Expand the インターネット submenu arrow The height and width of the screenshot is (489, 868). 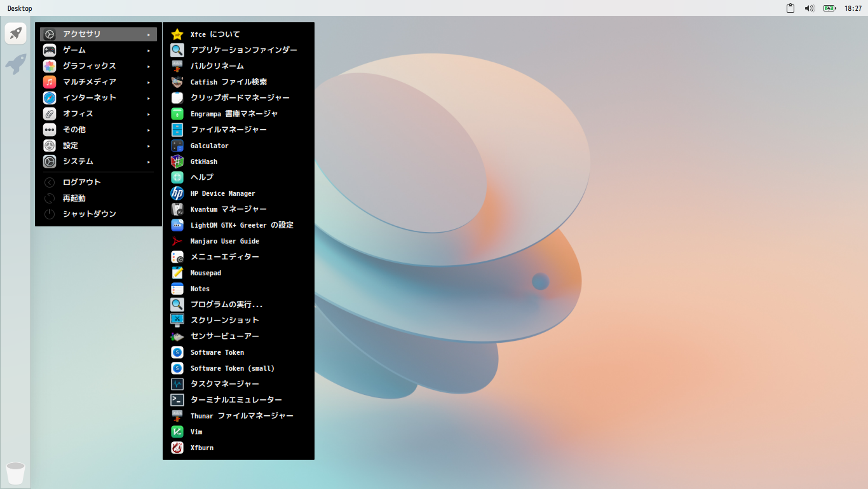(149, 98)
